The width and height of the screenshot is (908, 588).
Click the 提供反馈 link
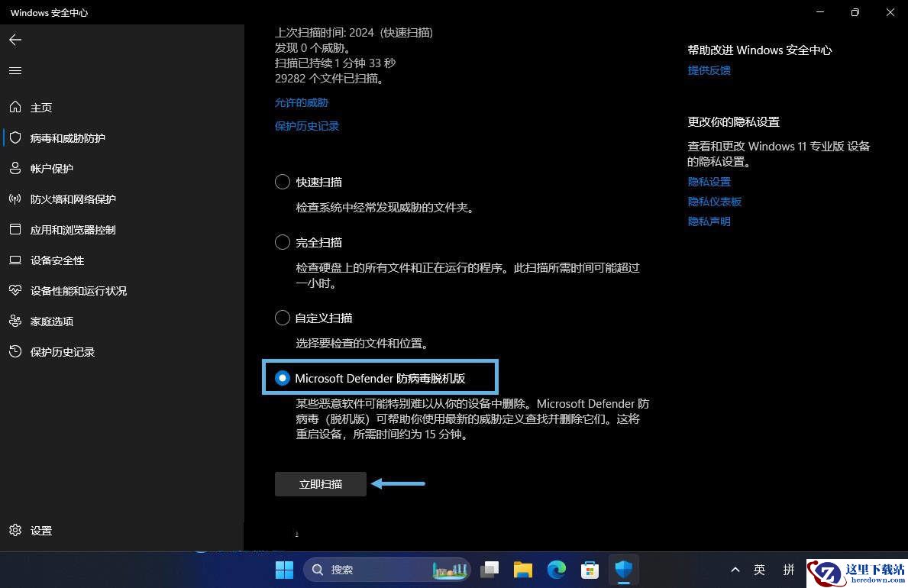click(709, 70)
